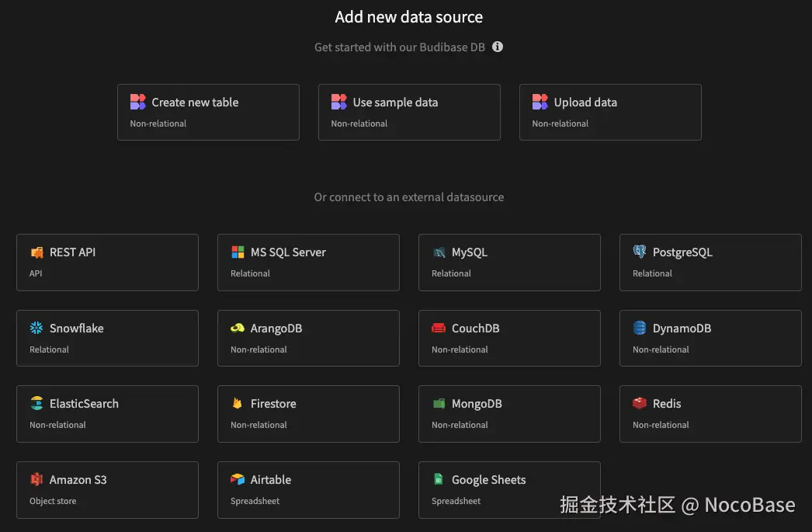Select the Airtable spreadsheet source

pyautogui.click(x=308, y=489)
